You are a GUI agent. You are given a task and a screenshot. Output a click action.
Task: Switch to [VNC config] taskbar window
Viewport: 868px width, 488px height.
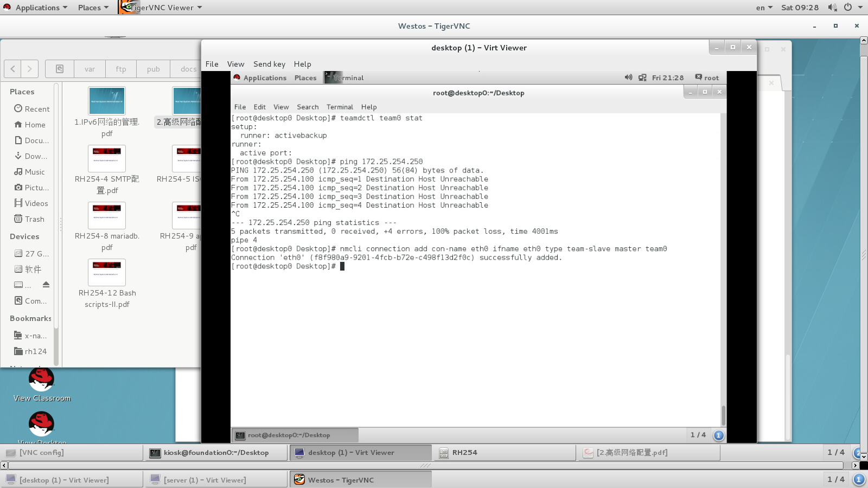point(72,453)
